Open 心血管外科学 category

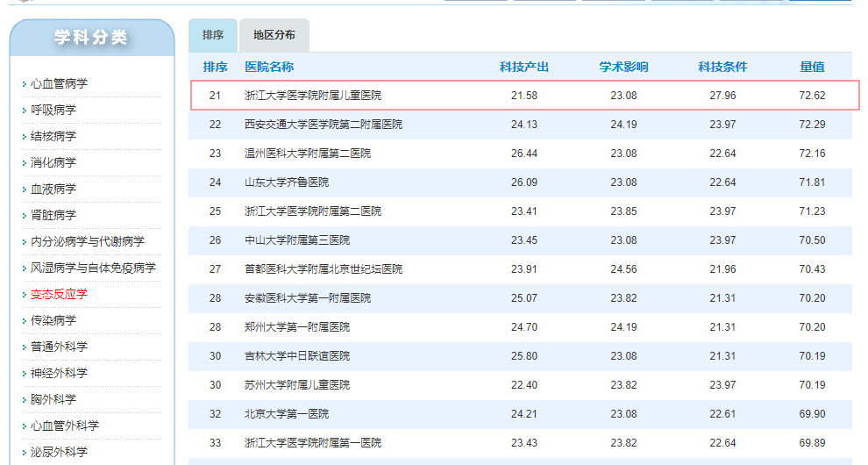coord(65,426)
